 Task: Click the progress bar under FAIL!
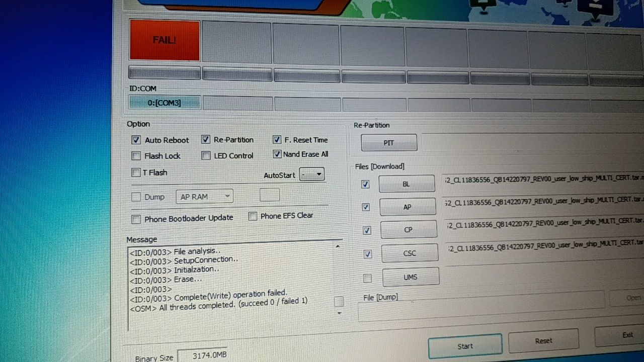point(165,72)
